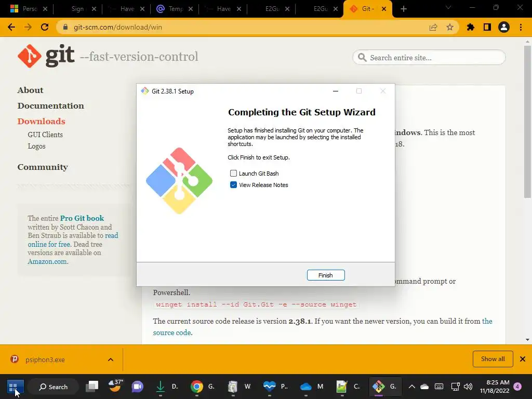Open the touch keyboard tray icon
The height and width of the screenshot is (399, 532).
point(439,387)
